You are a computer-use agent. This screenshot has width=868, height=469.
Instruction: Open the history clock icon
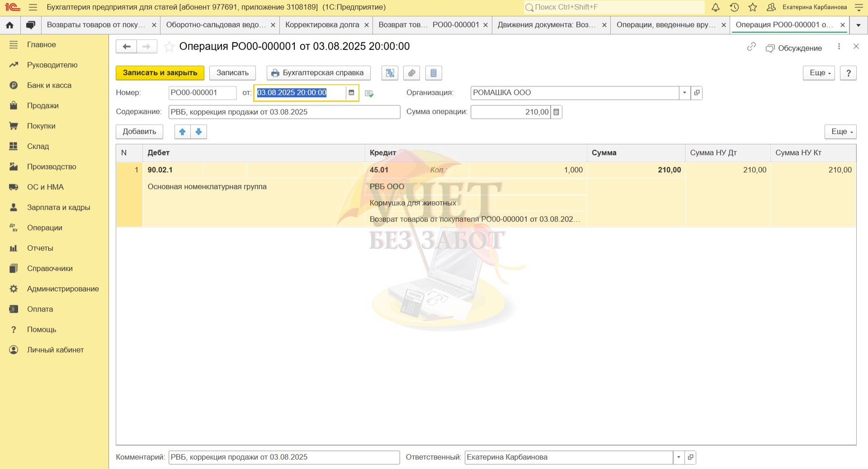[734, 7]
